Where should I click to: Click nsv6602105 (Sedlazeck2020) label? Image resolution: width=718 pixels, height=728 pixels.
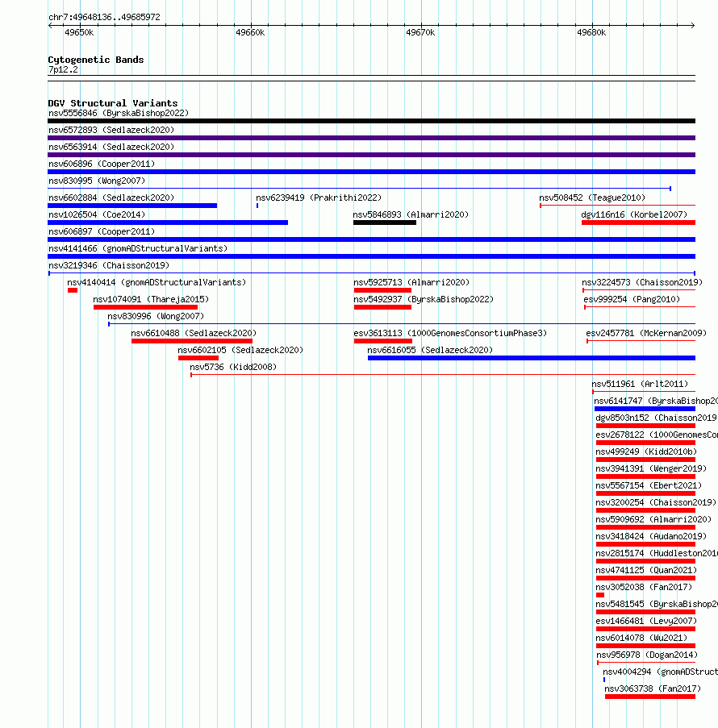pyautogui.click(x=240, y=351)
